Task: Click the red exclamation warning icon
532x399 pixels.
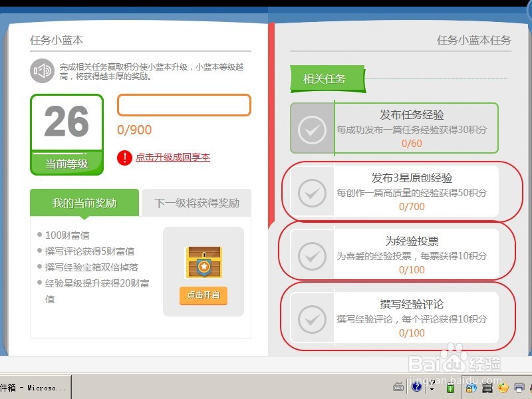Action: click(123, 157)
